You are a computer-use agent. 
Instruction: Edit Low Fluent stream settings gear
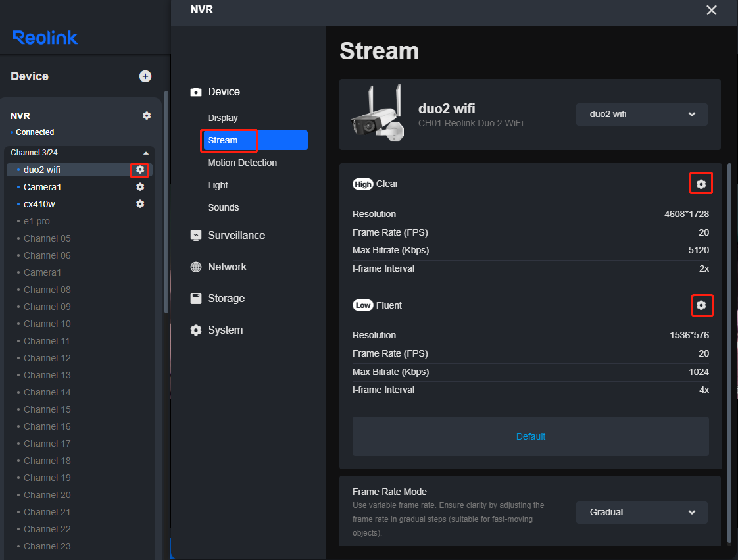(x=701, y=305)
